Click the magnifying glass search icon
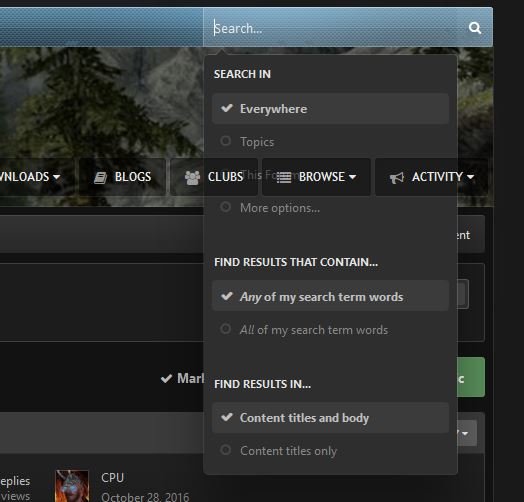 pyautogui.click(x=475, y=28)
